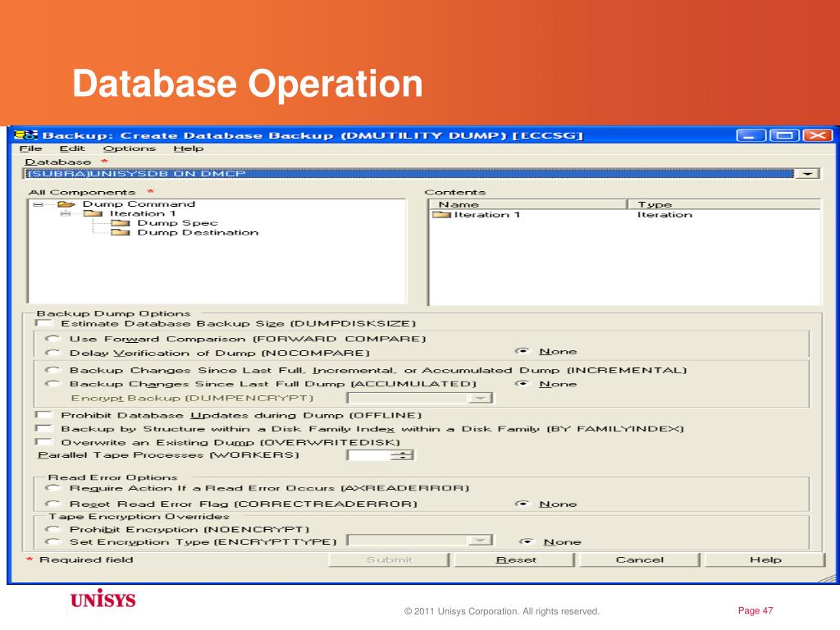Screen dimensions: 840x630
Task: Click the Dump Command open folder icon
Action: pos(66,204)
